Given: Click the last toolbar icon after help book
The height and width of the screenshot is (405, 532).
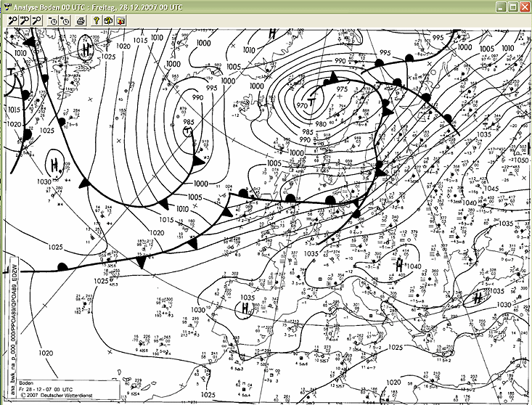Looking at the screenshot, I should 120,20.
